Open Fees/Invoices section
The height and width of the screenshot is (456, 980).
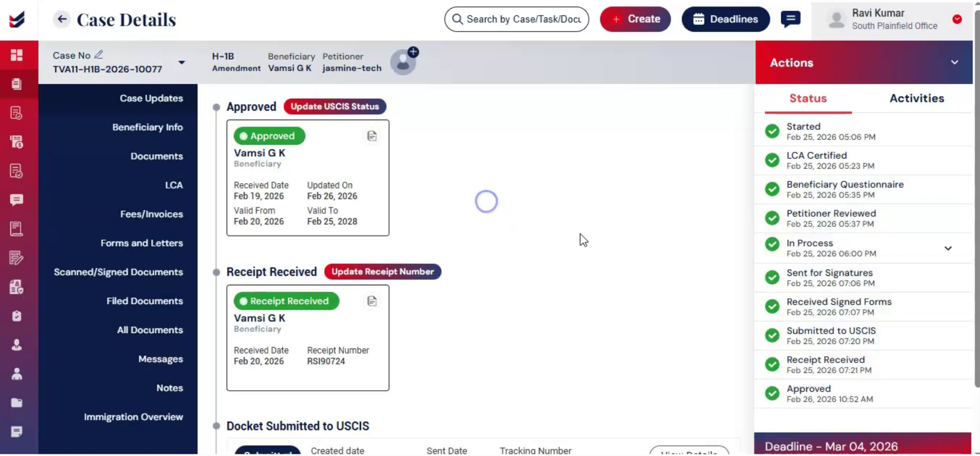(x=151, y=214)
